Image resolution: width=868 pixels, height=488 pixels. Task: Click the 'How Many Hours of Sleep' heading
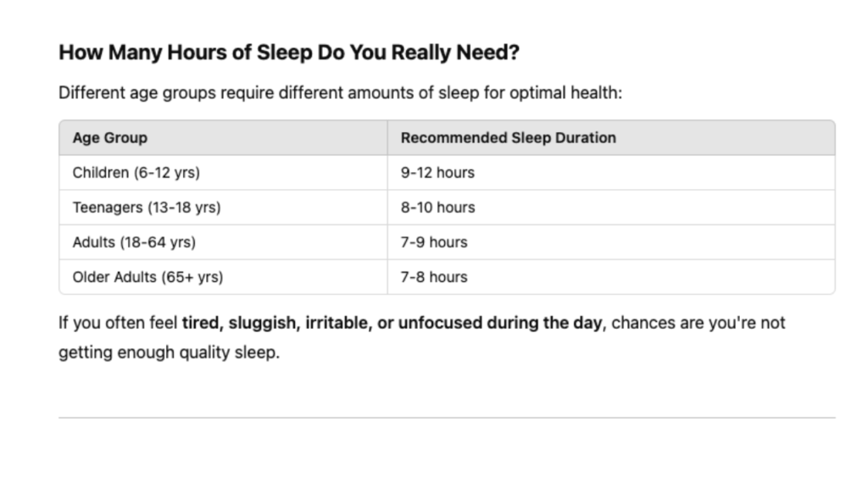(x=289, y=53)
